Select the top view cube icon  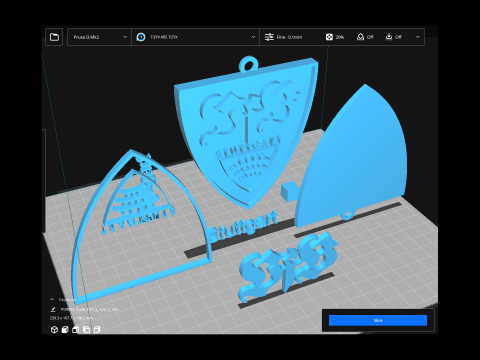click(x=76, y=330)
